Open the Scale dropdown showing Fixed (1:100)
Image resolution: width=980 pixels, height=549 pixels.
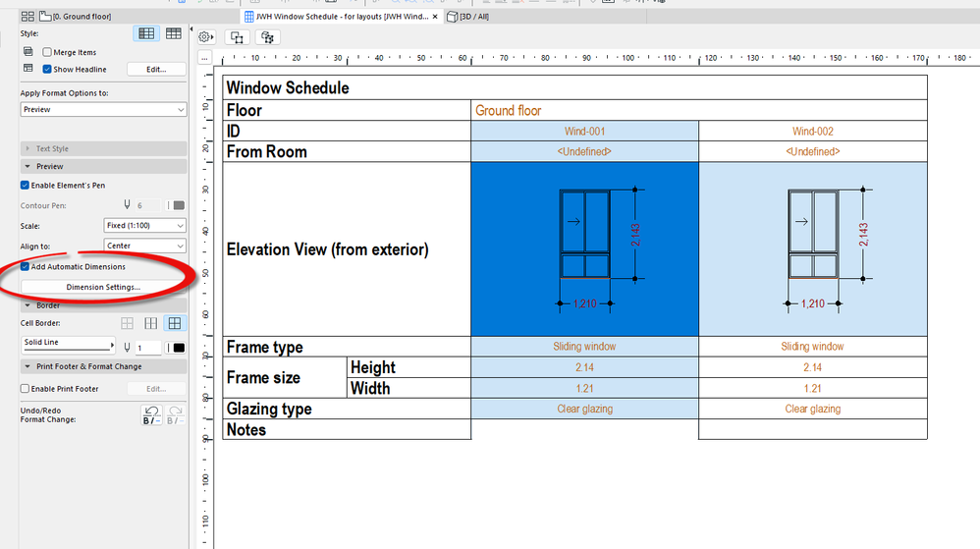(144, 225)
